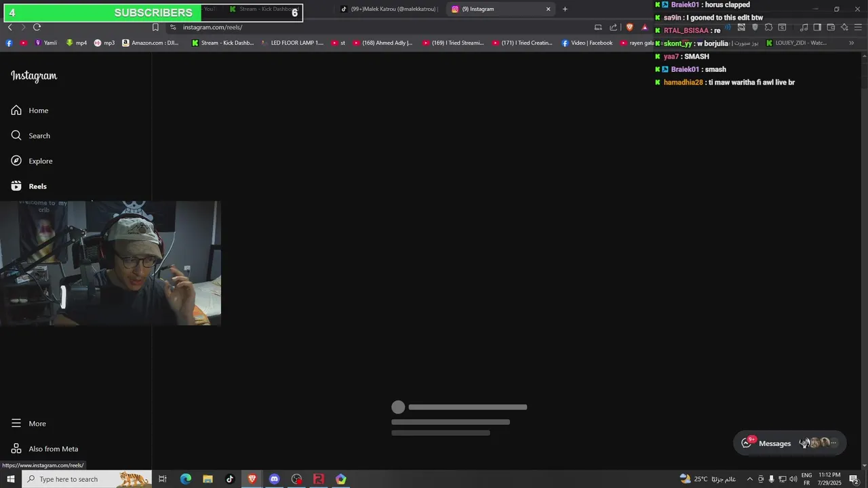Switch to the Malek Katrou TikTok tab
This screenshot has width=868, height=488.
tap(389, 9)
